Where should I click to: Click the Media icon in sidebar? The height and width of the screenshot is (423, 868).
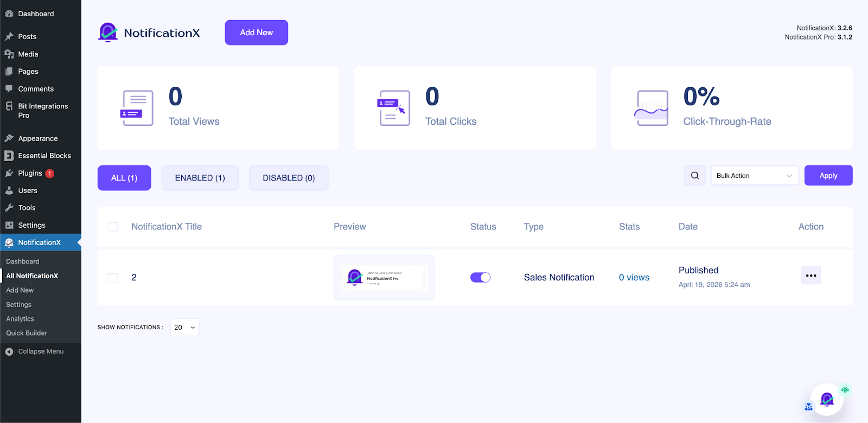pos(9,54)
